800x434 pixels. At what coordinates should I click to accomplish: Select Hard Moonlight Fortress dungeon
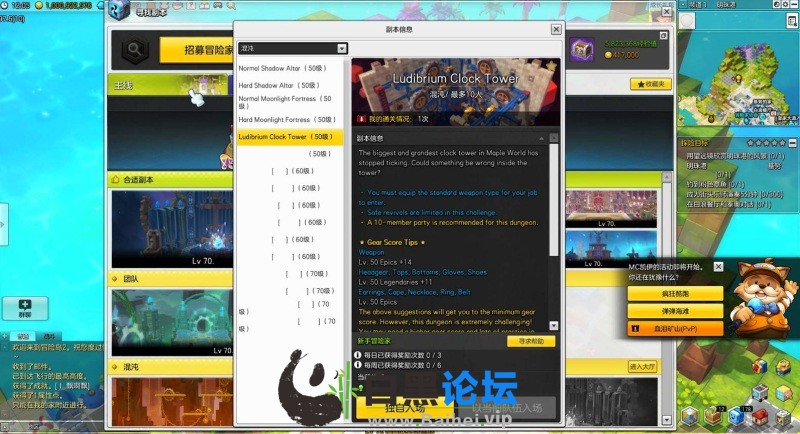click(290, 120)
